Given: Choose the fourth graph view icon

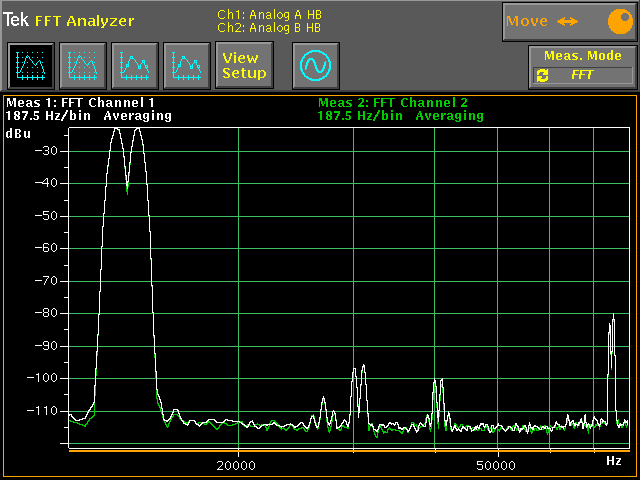Looking at the screenshot, I should [186, 66].
